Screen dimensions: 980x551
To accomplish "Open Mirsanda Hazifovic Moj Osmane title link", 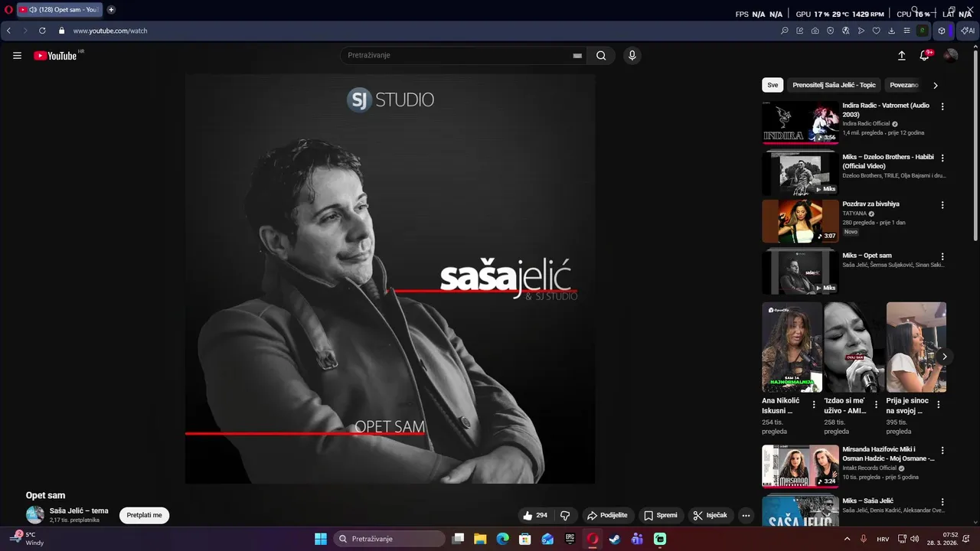I will pos(888,454).
